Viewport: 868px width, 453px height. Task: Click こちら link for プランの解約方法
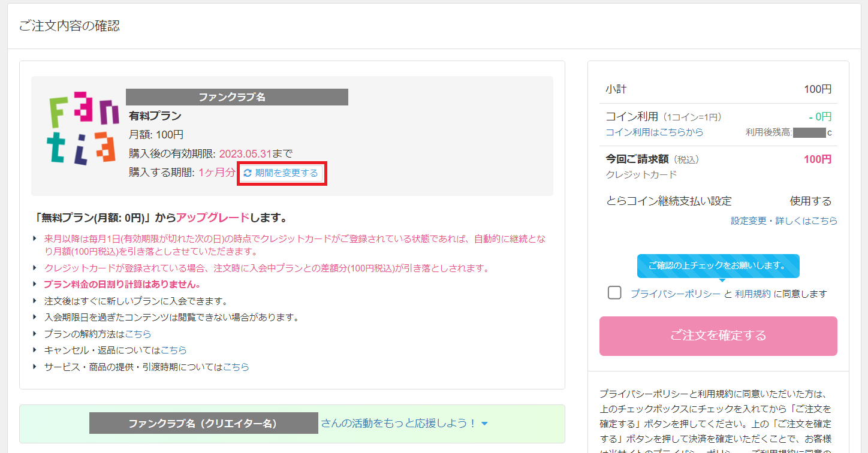point(138,334)
